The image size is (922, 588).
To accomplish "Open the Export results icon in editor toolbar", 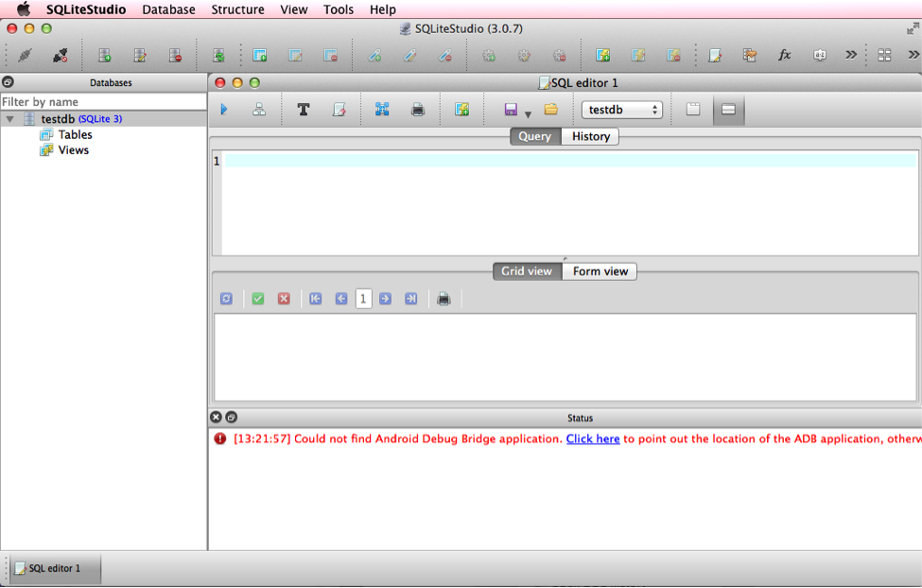I will (462, 109).
